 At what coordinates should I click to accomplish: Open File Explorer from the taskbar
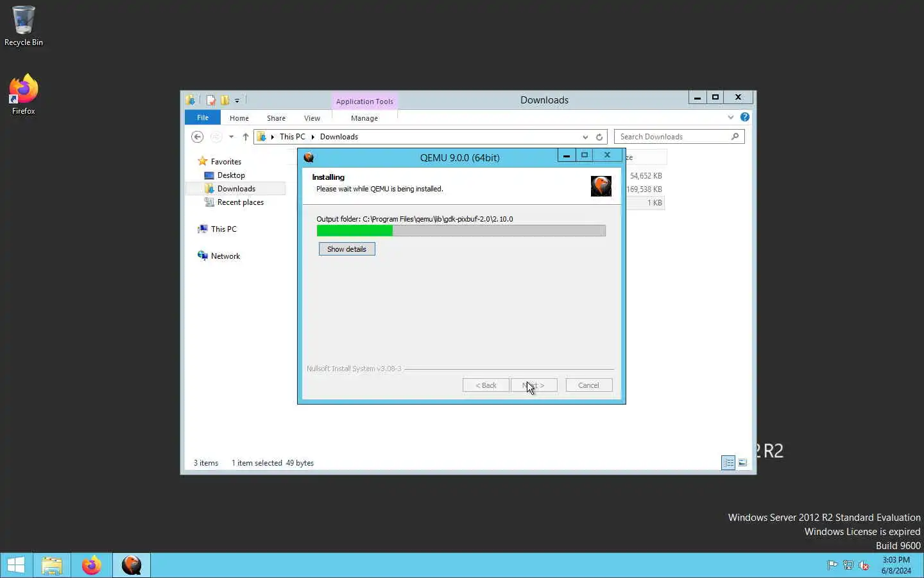point(52,565)
